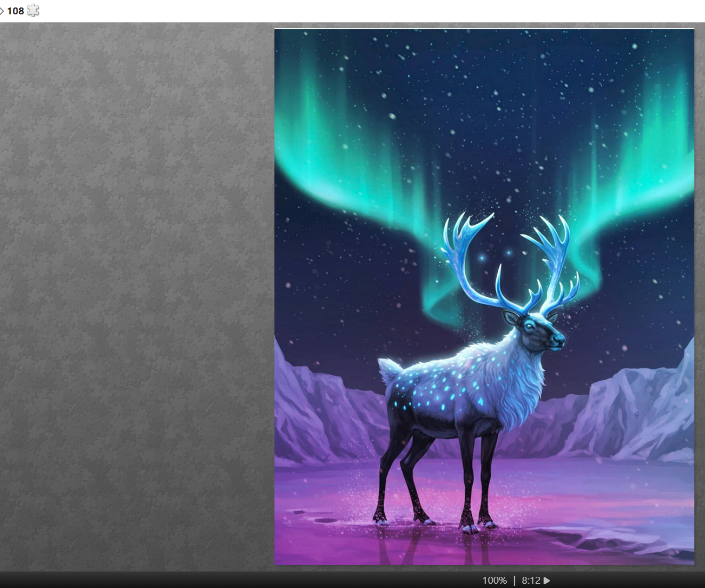The image size is (705, 588).
Task: Click the 100% completion indicator
Action: (495, 581)
